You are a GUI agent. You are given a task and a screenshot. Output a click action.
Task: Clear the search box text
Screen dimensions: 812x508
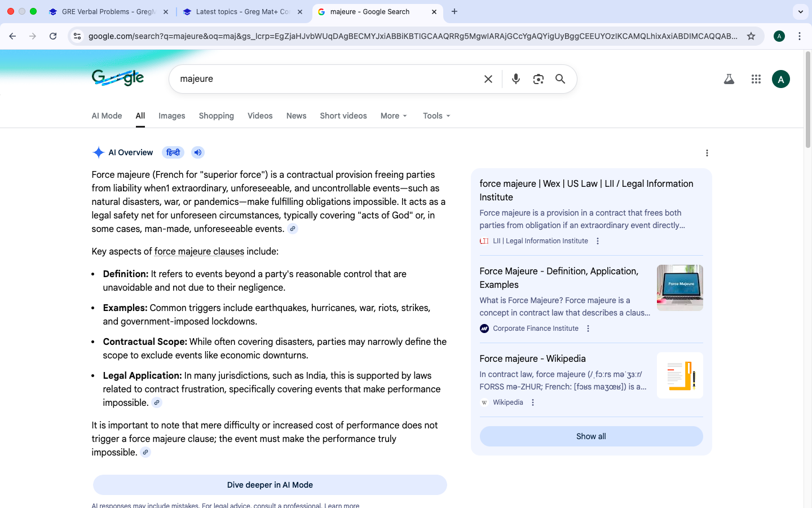tap(488, 79)
